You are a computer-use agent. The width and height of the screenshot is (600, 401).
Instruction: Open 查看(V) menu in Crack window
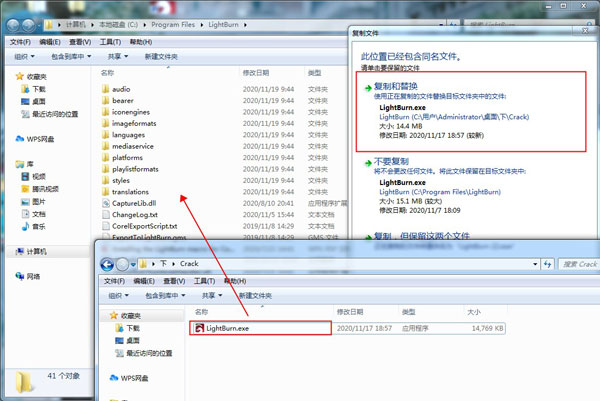[x=174, y=281]
